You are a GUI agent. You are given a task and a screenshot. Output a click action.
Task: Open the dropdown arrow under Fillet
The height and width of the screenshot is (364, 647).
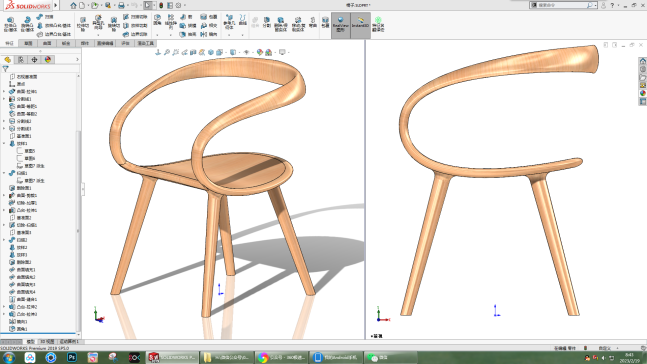click(x=157, y=35)
